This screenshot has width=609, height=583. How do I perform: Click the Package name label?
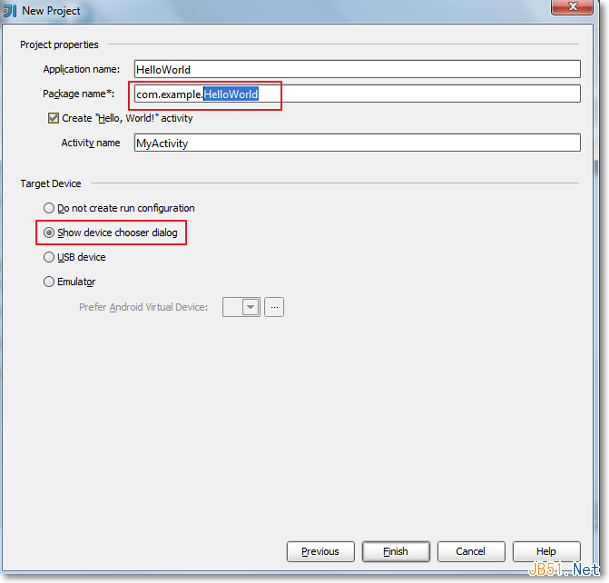click(79, 94)
